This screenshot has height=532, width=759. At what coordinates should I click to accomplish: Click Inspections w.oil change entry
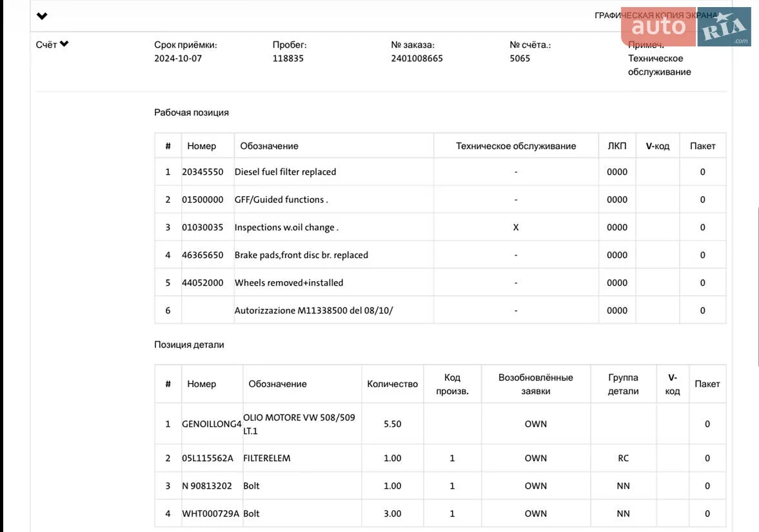(x=286, y=227)
